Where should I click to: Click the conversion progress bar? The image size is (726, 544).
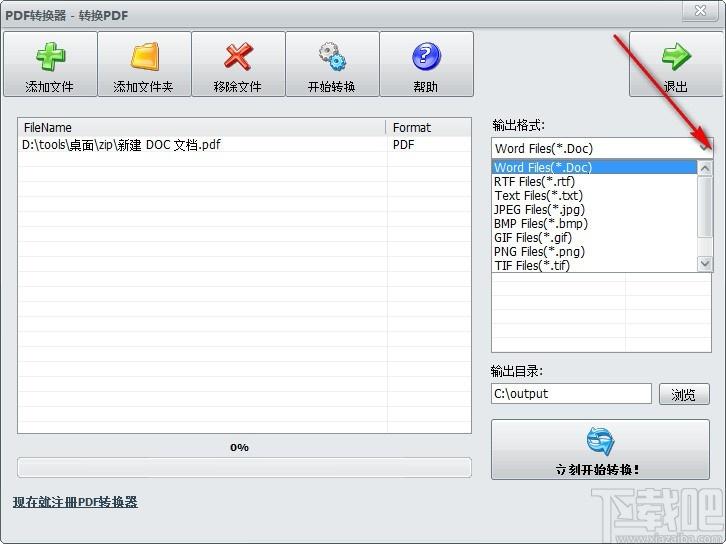[x=244, y=468]
